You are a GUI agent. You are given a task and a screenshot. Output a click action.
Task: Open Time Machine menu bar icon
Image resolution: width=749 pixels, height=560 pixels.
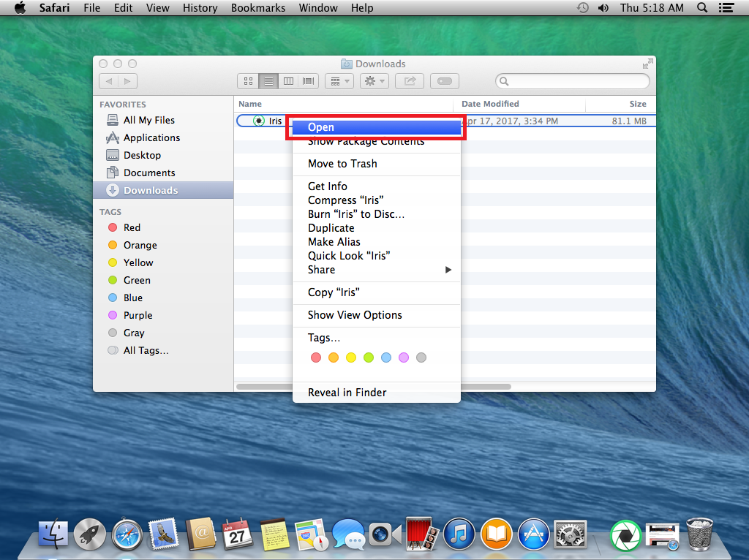(x=582, y=7)
